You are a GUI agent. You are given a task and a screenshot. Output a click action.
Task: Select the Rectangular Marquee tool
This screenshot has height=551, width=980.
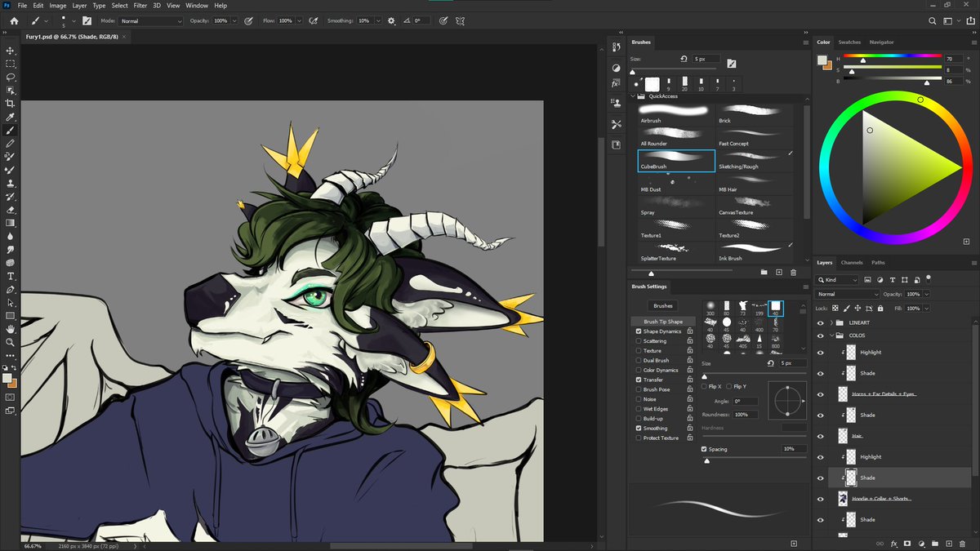(11, 64)
